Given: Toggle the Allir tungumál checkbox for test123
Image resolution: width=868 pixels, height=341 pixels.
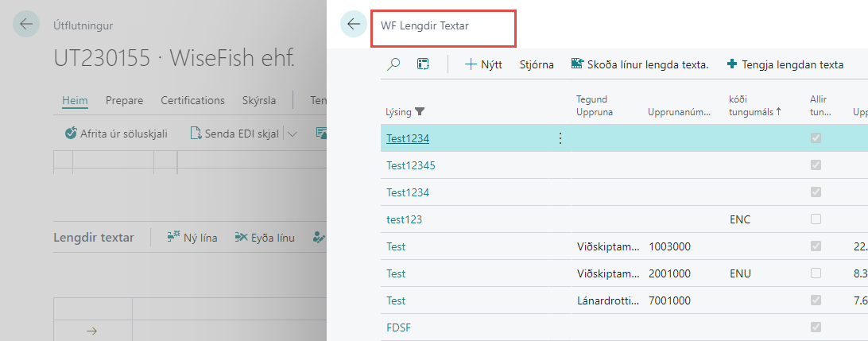Looking at the screenshot, I should click(816, 219).
